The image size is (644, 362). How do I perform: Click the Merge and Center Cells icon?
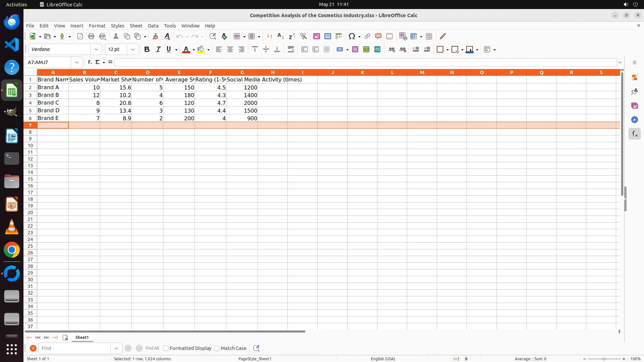point(305,50)
